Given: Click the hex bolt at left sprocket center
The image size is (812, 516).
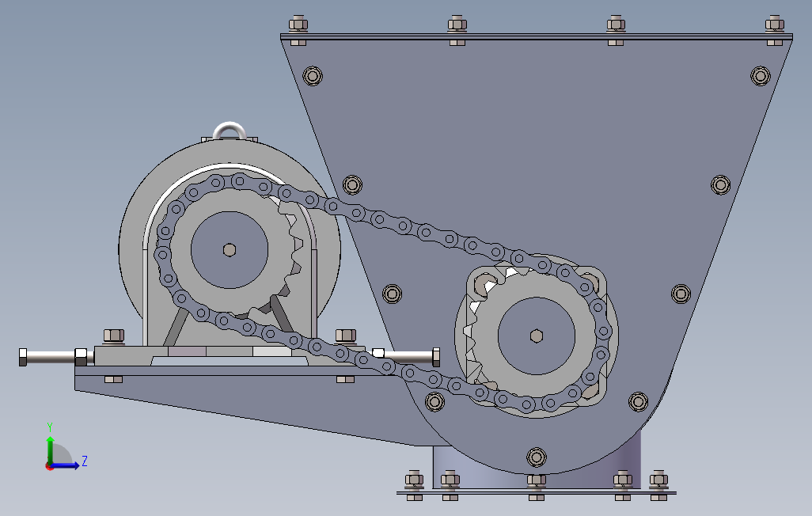Looking at the screenshot, I should 230,250.
